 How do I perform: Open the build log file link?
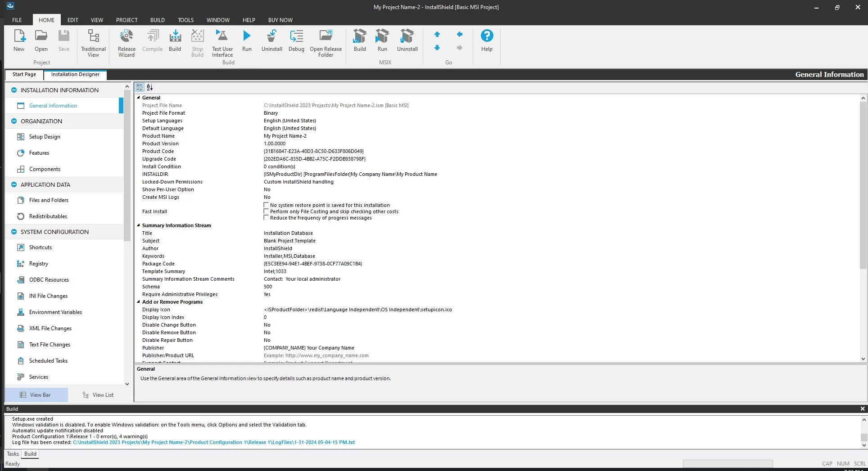pos(214,442)
